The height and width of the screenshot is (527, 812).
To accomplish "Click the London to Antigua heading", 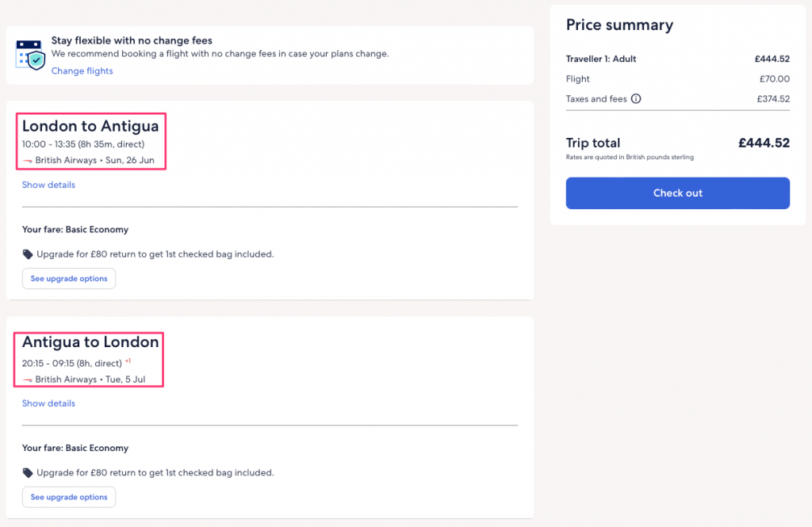I will click(90, 126).
